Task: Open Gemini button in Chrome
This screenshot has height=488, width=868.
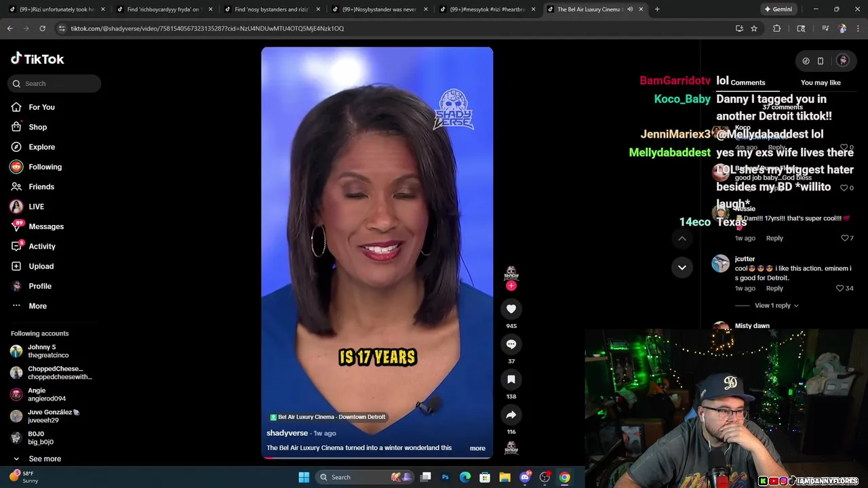Action: click(777, 9)
